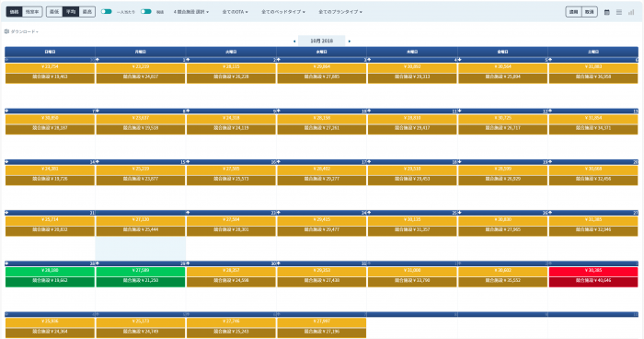
Task: Select the 最高 highest rate option
Action: click(87, 12)
